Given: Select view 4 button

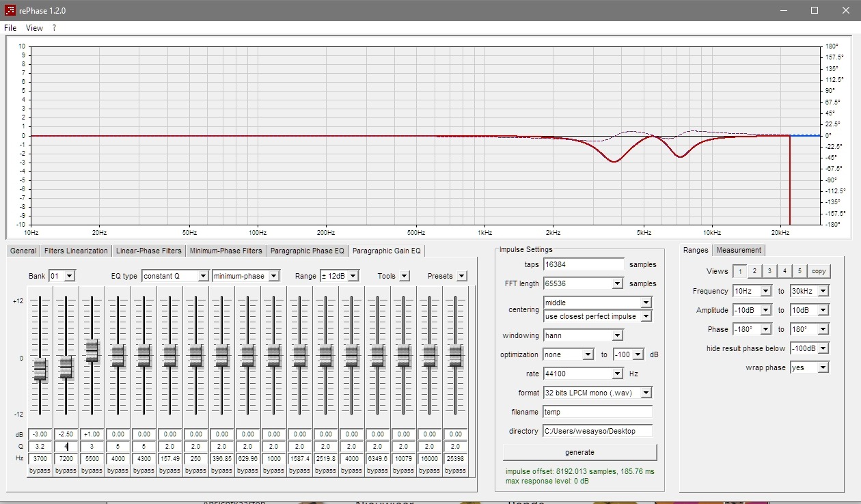Looking at the screenshot, I should [x=784, y=271].
